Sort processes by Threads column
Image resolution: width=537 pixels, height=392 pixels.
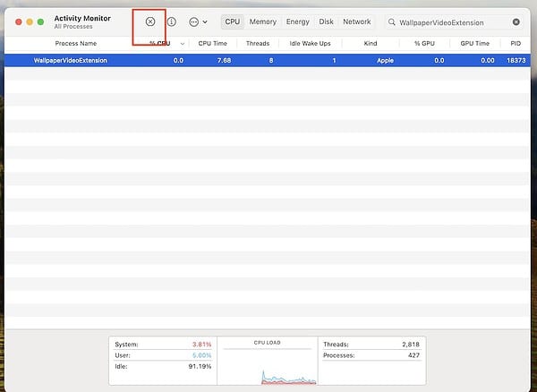[257, 43]
